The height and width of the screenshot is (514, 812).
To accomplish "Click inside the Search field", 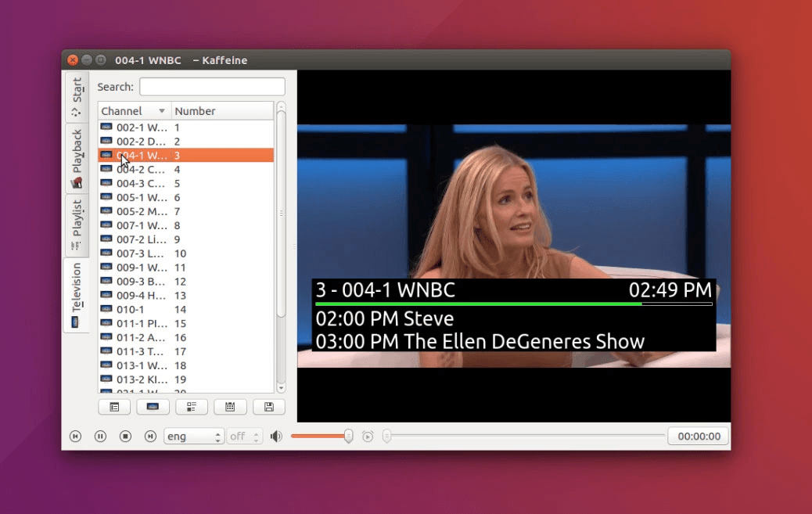I will [x=211, y=86].
